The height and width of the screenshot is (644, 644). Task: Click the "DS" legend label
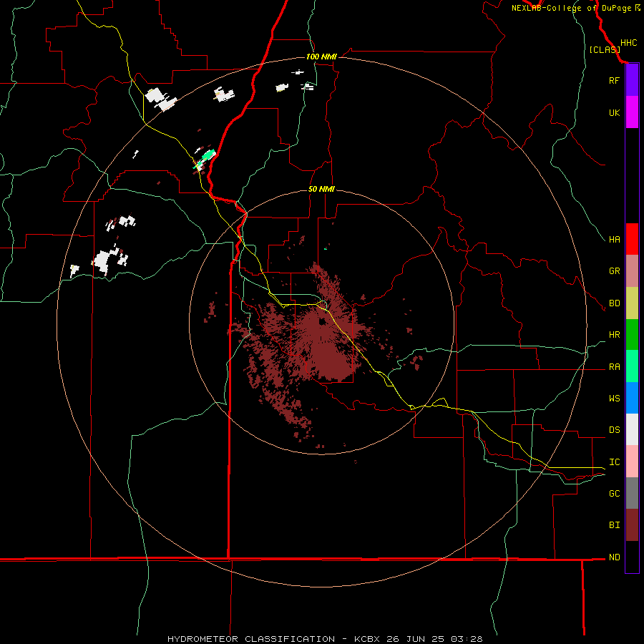pyautogui.click(x=614, y=430)
